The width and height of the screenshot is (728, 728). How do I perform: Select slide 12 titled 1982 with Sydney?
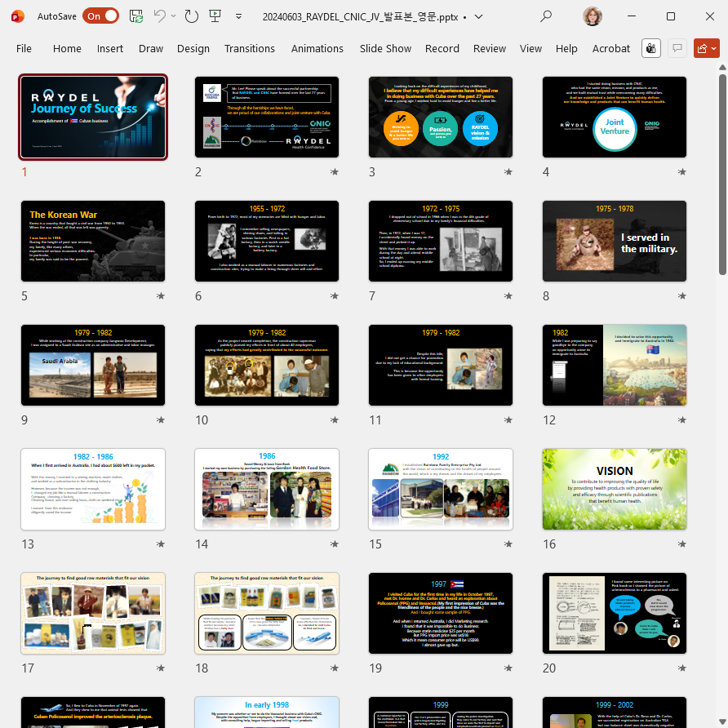pyautogui.click(x=615, y=365)
